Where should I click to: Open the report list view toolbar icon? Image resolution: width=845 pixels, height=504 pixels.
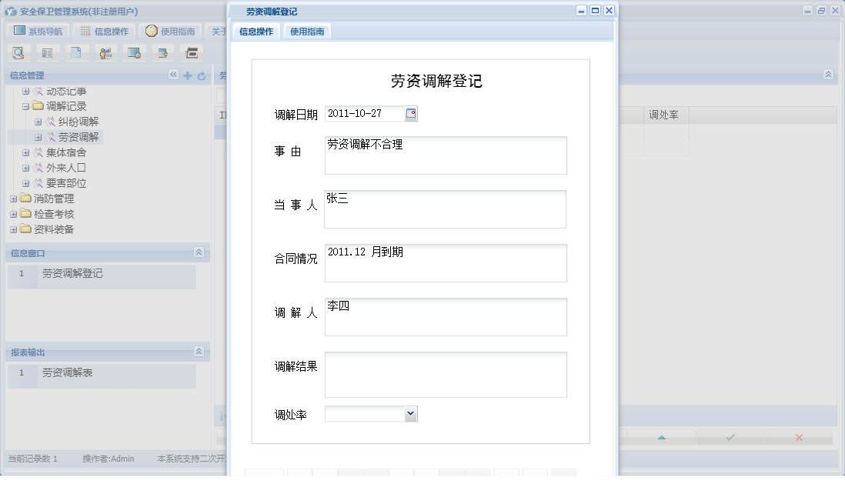(46, 52)
